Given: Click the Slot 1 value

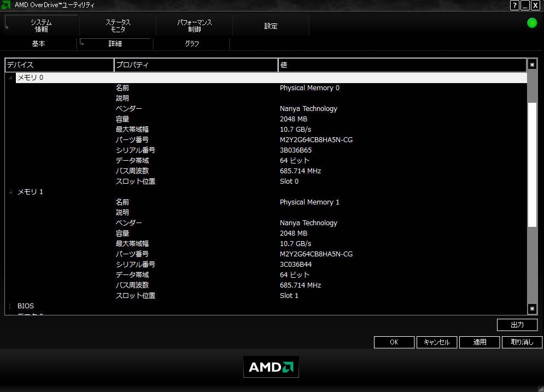Looking at the screenshot, I should coord(289,296).
